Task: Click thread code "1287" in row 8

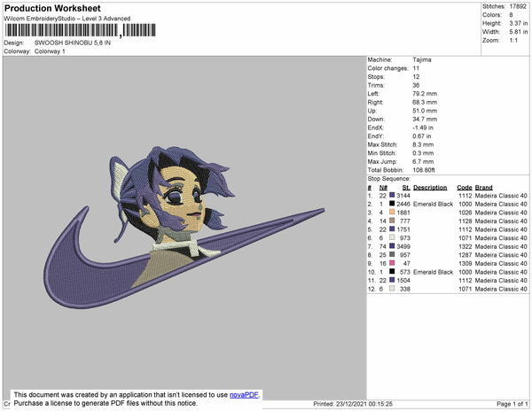Action: click(465, 255)
